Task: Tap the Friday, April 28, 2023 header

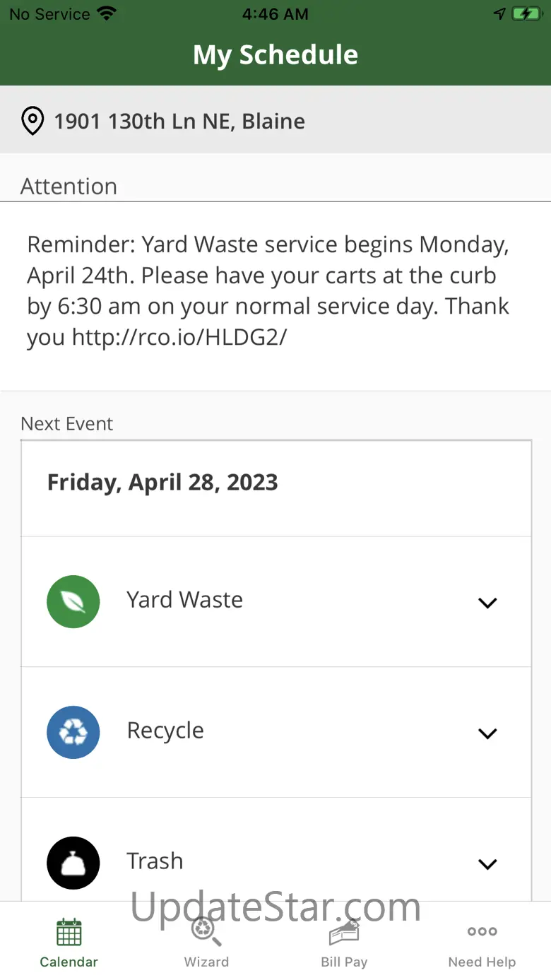Action: [162, 483]
